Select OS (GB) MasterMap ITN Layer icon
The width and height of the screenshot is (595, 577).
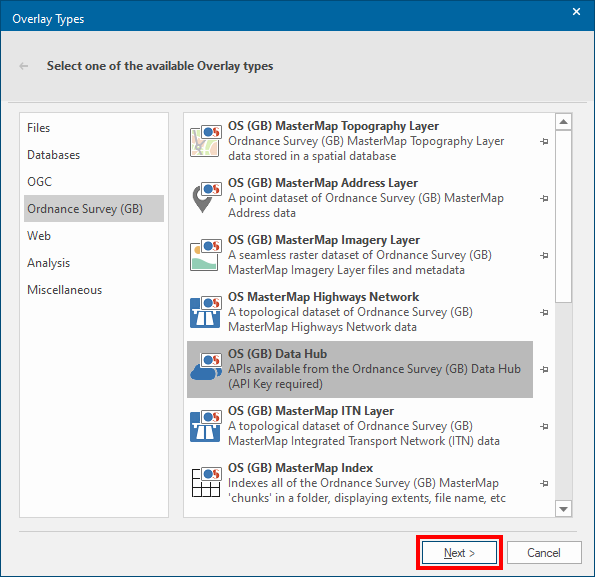pyautogui.click(x=206, y=426)
